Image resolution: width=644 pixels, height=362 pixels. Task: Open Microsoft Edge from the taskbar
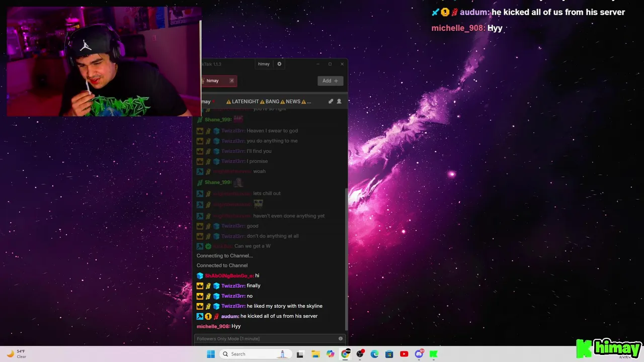coord(375,354)
